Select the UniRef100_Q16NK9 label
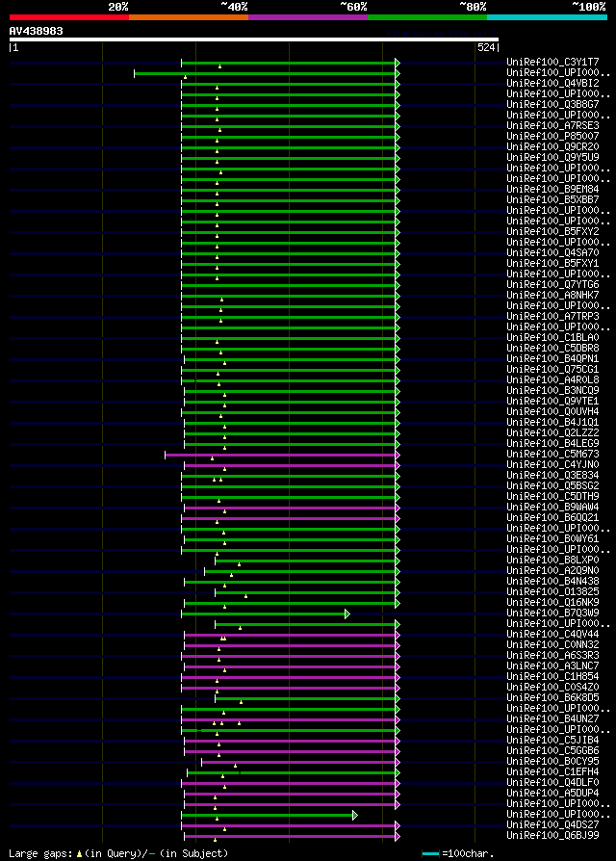 (x=552, y=603)
